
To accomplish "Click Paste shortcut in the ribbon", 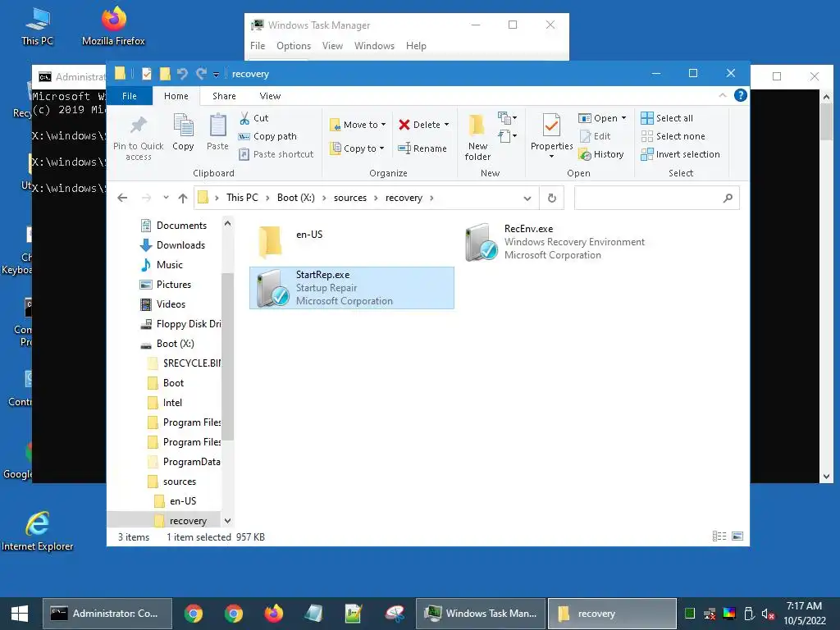I will pos(276,154).
